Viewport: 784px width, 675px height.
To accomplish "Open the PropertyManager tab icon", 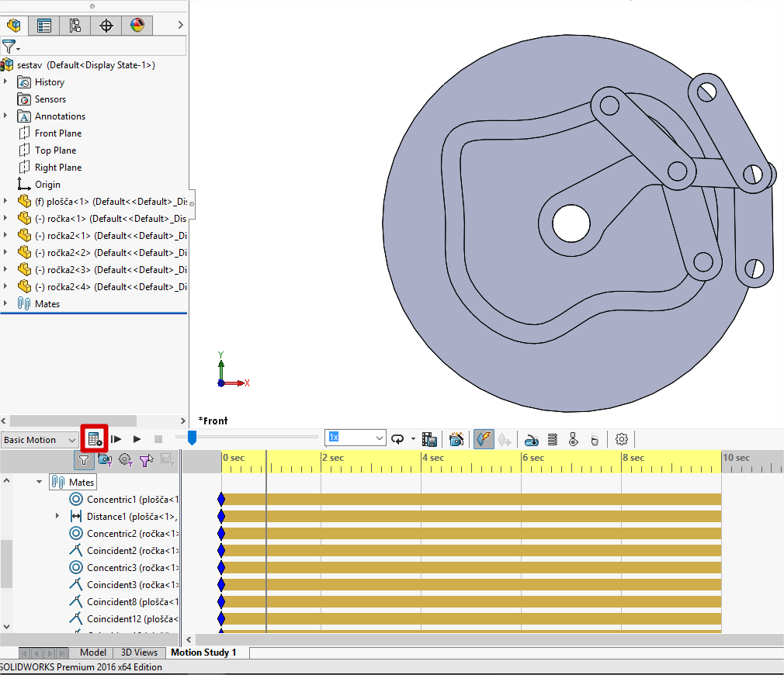I will click(44, 26).
